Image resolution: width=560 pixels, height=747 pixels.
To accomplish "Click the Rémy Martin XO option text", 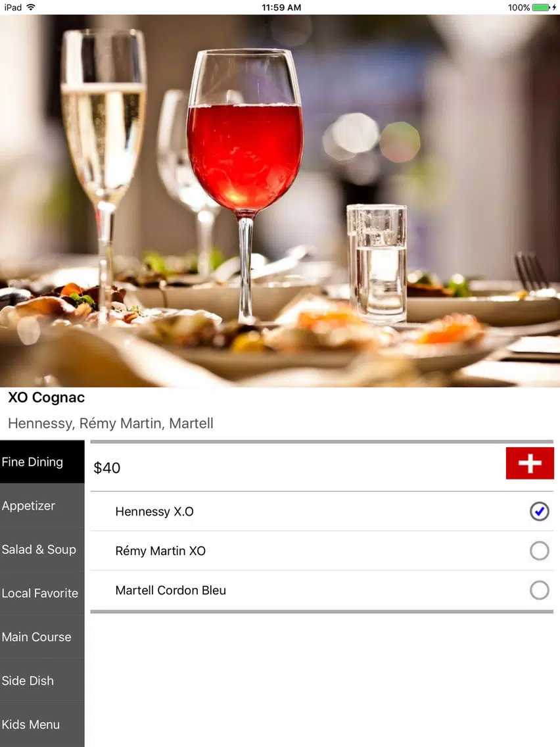I will pyautogui.click(x=160, y=551).
